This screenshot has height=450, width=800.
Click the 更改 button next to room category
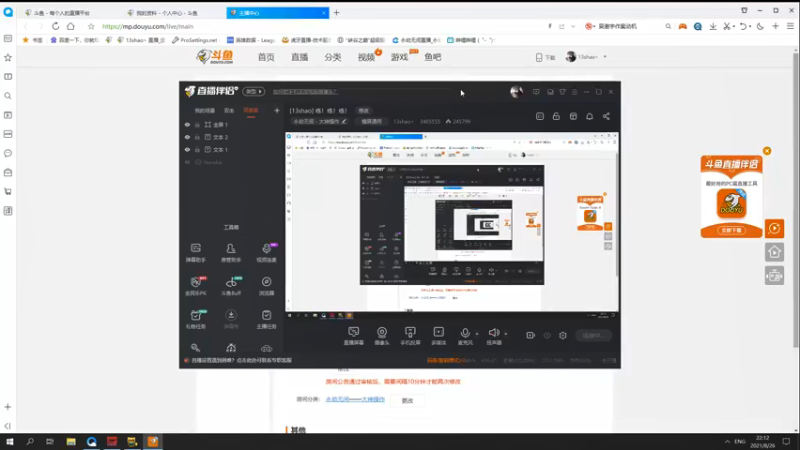(407, 401)
